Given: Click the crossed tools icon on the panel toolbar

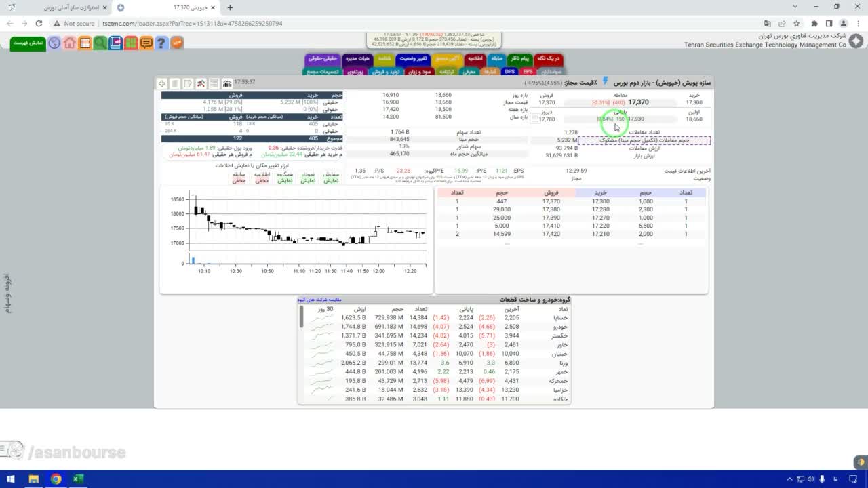Looking at the screenshot, I should point(201,83).
